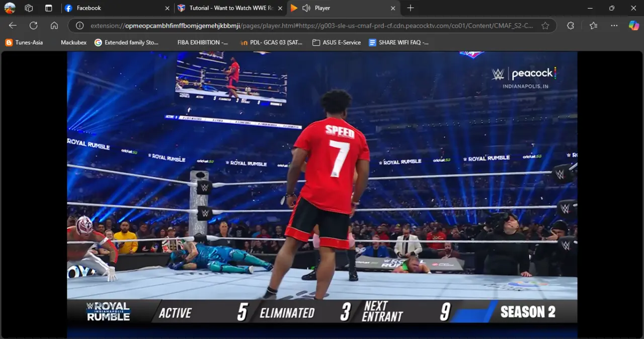Viewport: 644px width, 339px height.
Task: Go to the browser home page
Action: point(54,25)
